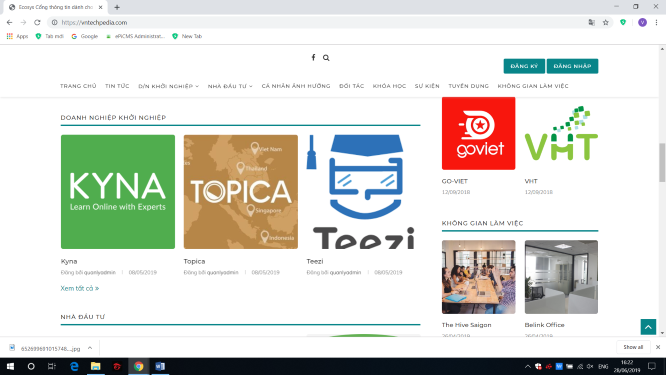Go back with browser back arrow
The height and width of the screenshot is (375, 666).
(x=9, y=23)
